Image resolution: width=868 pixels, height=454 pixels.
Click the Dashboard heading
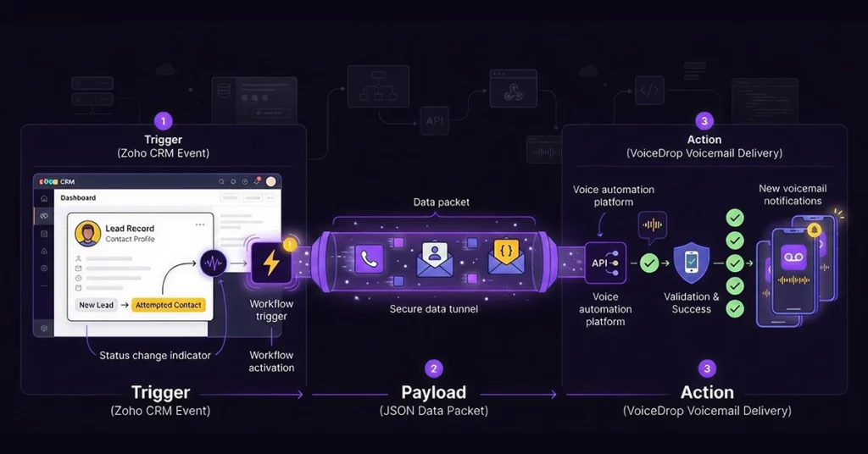coord(78,197)
